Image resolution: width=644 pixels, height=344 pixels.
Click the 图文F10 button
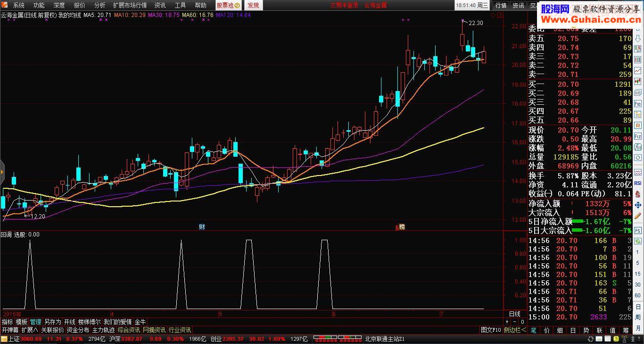491,330
